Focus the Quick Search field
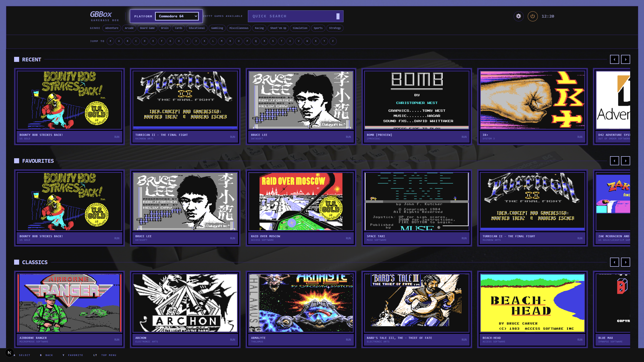 pos(295,16)
